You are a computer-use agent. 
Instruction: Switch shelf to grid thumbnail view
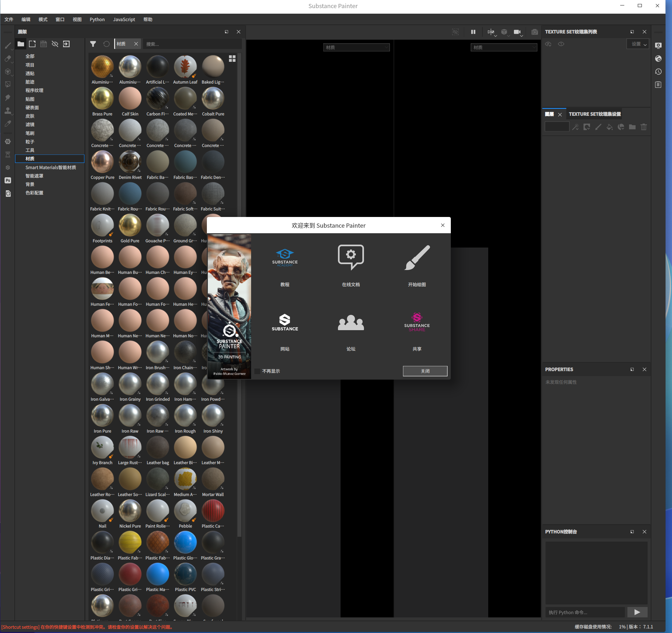[x=232, y=59]
